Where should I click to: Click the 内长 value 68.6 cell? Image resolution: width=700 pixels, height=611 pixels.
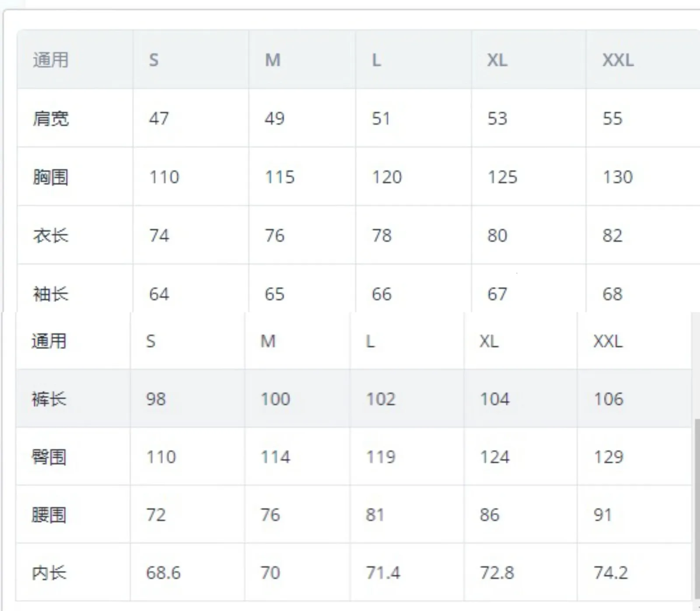pos(163,573)
